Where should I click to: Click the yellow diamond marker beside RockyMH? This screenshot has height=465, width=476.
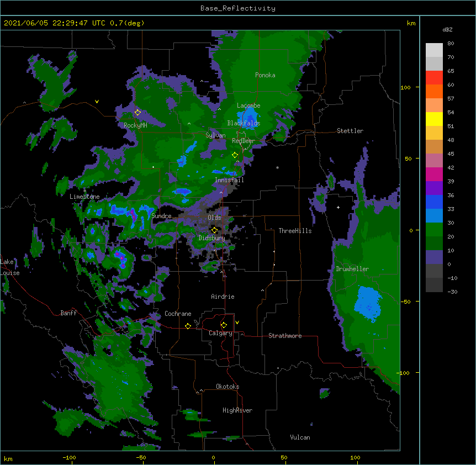click(x=137, y=113)
